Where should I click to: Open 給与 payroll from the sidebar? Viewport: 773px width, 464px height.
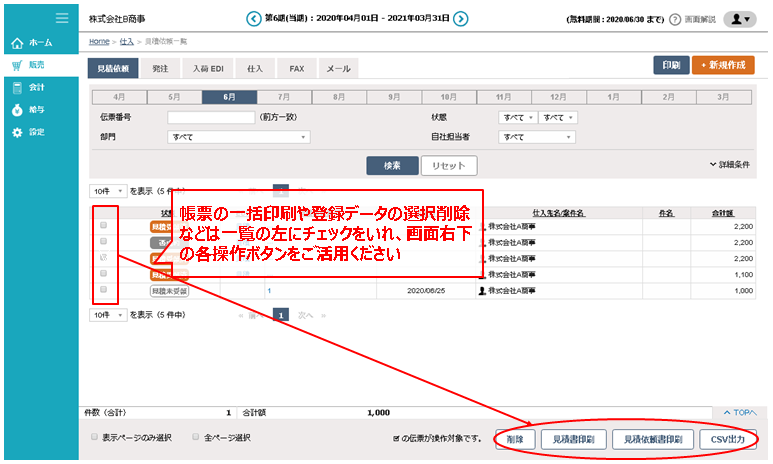(x=17, y=110)
